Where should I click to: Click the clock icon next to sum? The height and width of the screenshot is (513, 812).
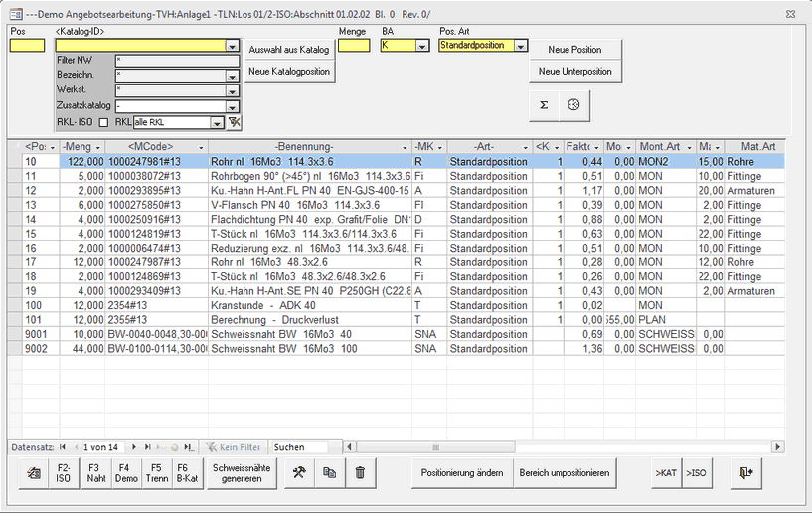(573, 104)
